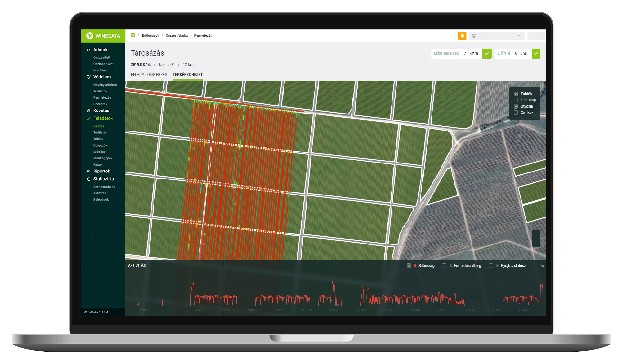Click the 'tárcsa (2)' text
The width and height of the screenshot is (623, 364).
(167, 65)
